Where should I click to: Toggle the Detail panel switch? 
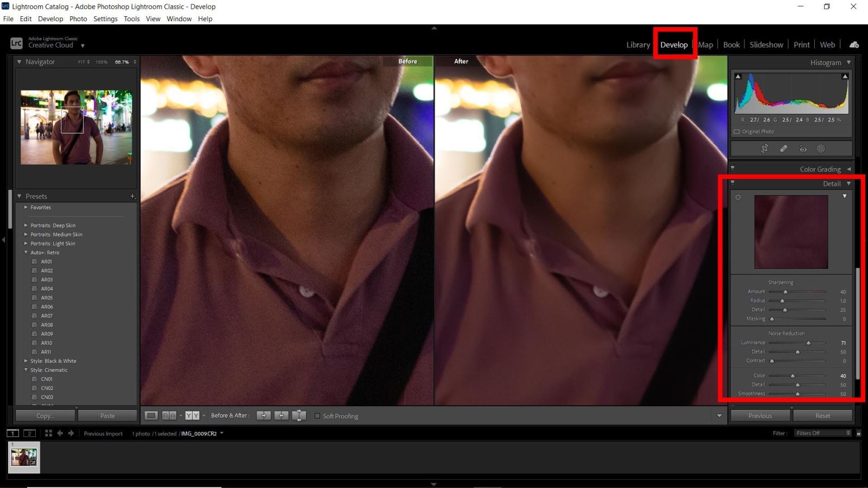click(x=733, y=183)
